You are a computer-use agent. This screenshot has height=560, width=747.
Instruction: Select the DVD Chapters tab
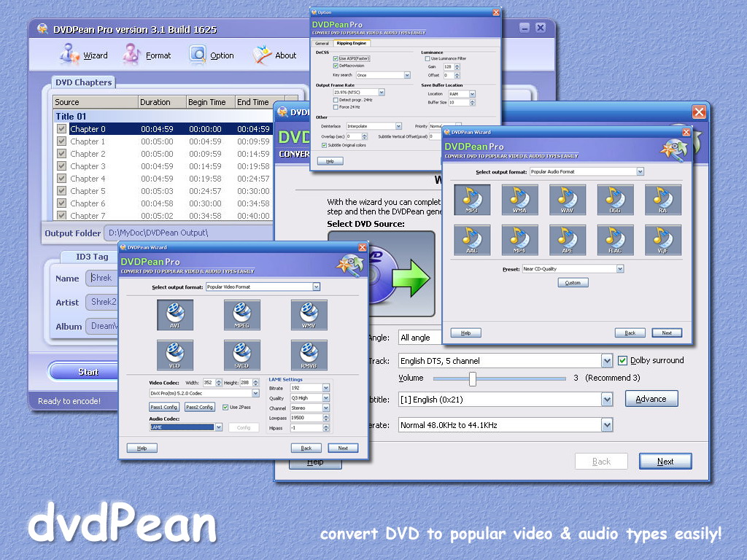(x=83, y=82)
